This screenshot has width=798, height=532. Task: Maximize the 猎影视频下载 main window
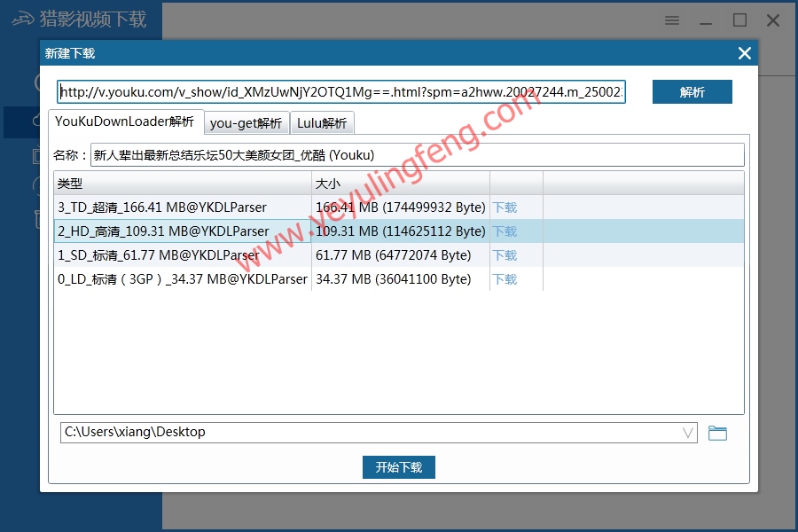click(x=739, y=20)
